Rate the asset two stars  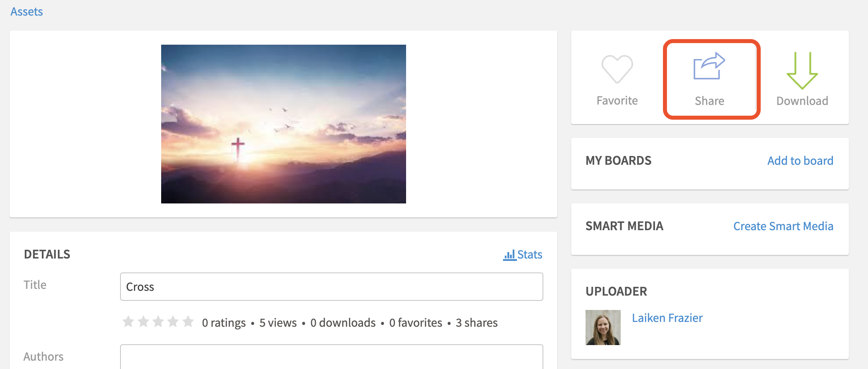click(143, 322)
